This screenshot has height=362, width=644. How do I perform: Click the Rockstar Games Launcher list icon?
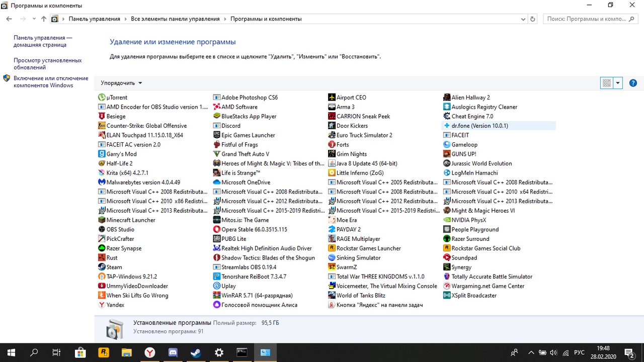point(332,248)
